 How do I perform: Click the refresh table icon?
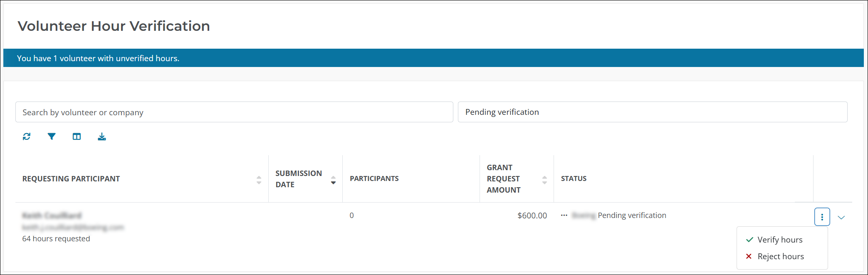point(27,136)
